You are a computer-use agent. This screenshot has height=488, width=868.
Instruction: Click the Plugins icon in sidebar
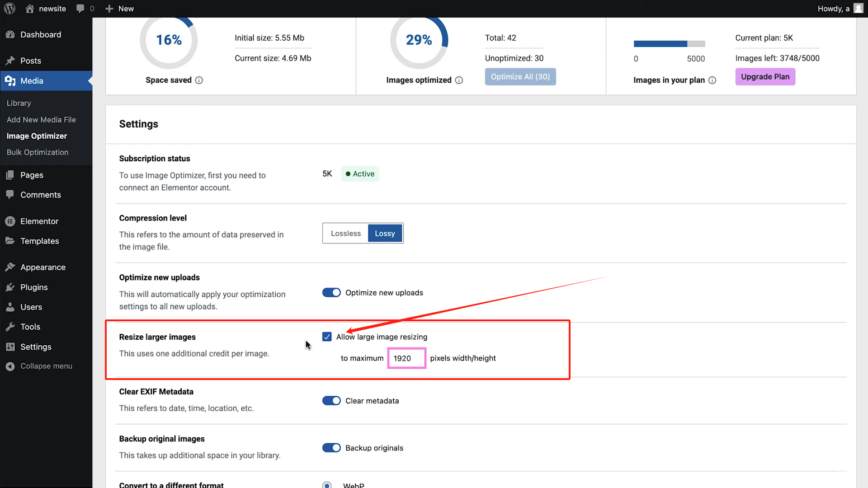point(10,287)
